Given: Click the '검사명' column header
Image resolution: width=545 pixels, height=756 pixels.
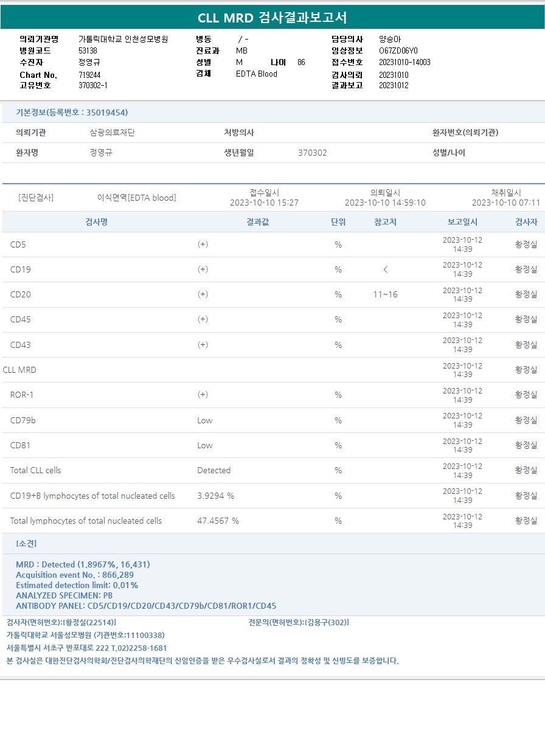Looking at the screenshot, I should pos(96,222).
